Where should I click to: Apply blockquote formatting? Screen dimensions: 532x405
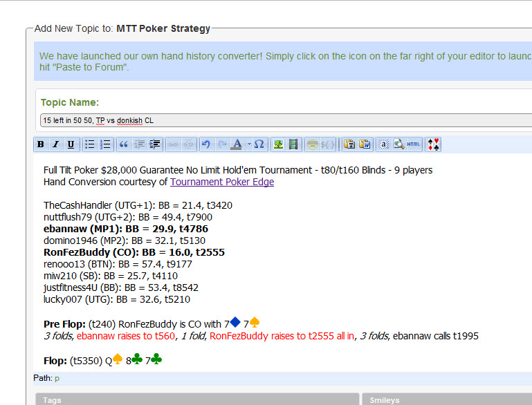pos(124,144)
